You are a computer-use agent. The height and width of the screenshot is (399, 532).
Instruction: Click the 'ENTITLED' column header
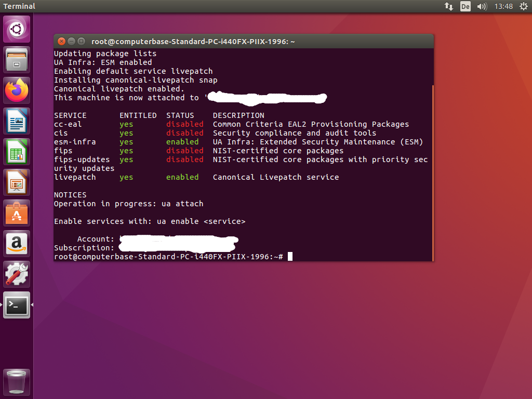[138, 115]
